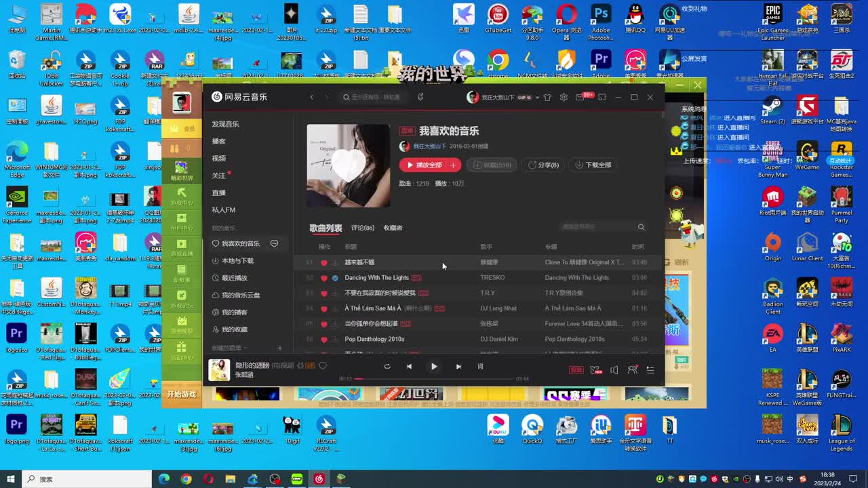Toggle the heart on À Thể Làm Sao Mà À
The height and width of the screenshot is (488, 868).
pos(323,308)
